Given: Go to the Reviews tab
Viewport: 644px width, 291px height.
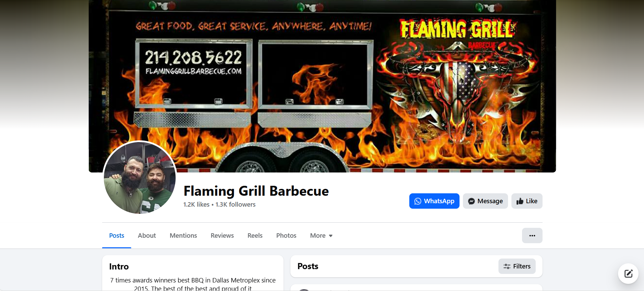Looking at the screenshot, I should (x=222, y=236).
